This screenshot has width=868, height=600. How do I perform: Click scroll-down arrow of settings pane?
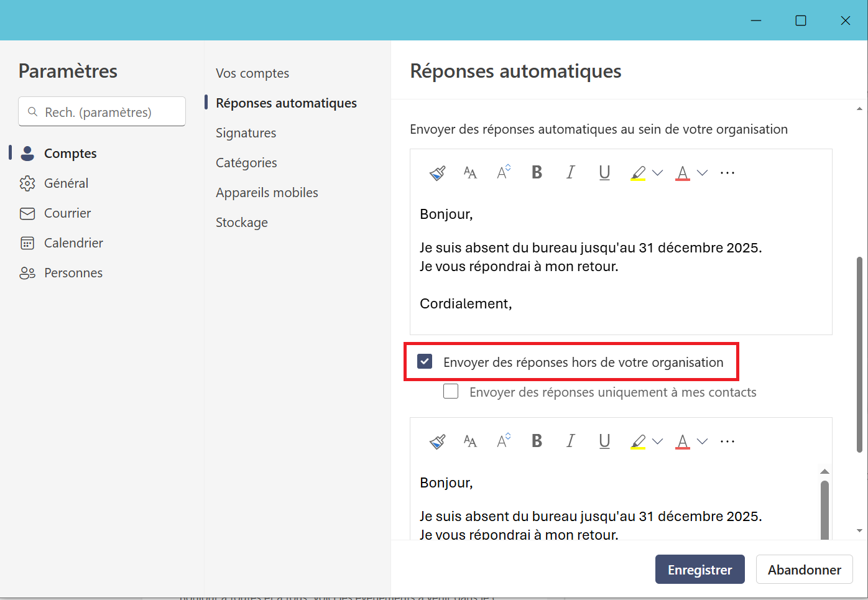pos(859,530)
